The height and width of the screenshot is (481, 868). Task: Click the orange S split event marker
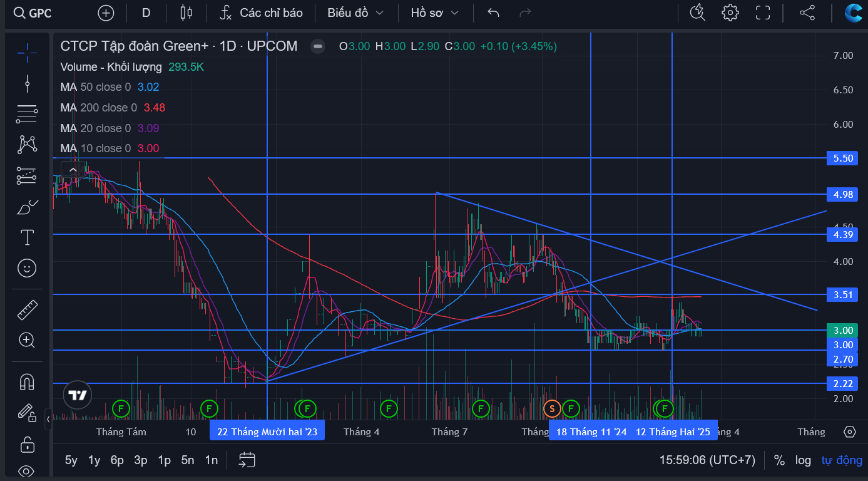(551, 409)
